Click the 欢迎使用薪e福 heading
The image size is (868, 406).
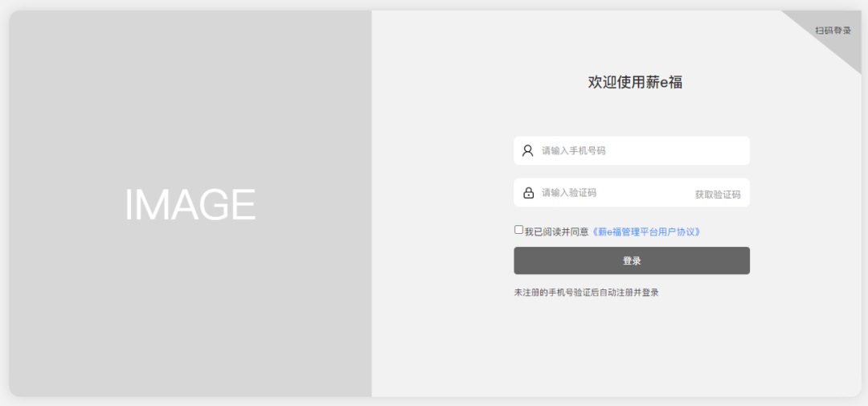click(x=635, y=82)
